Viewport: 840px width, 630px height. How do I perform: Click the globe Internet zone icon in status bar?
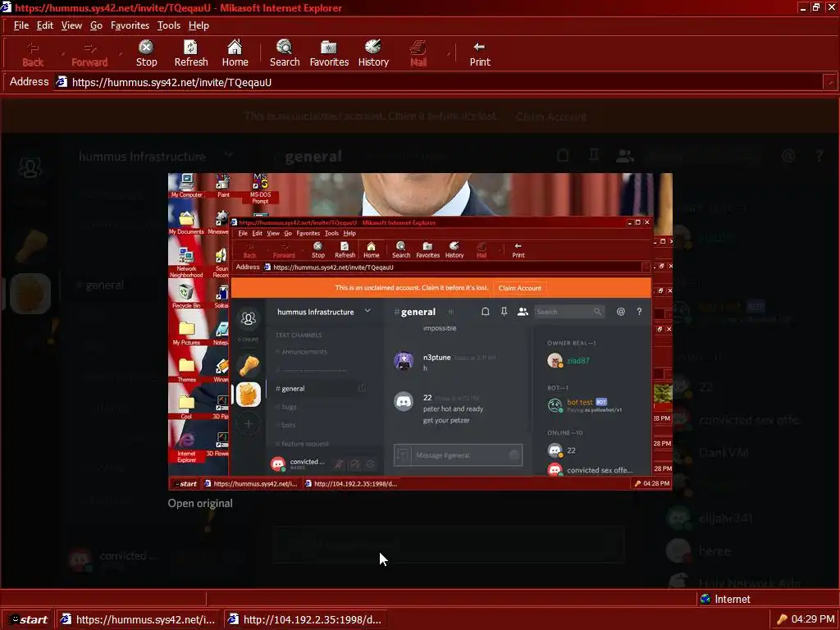[705, 599]
